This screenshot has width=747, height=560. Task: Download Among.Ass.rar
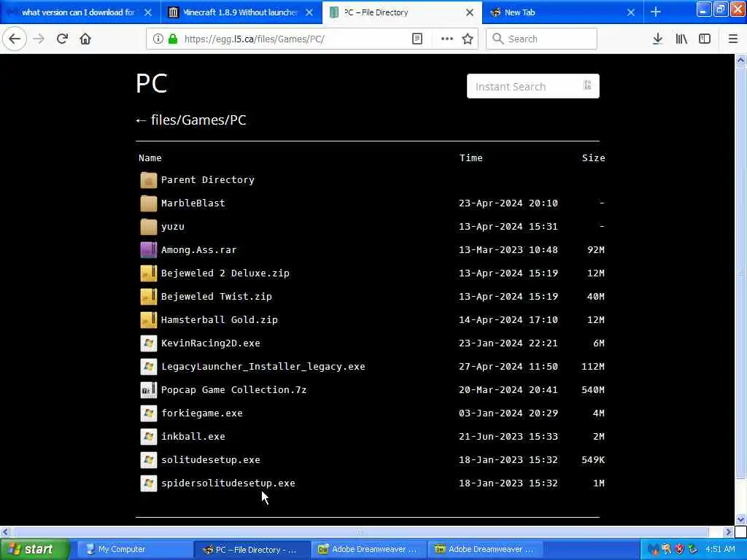[x=198, y=250]
